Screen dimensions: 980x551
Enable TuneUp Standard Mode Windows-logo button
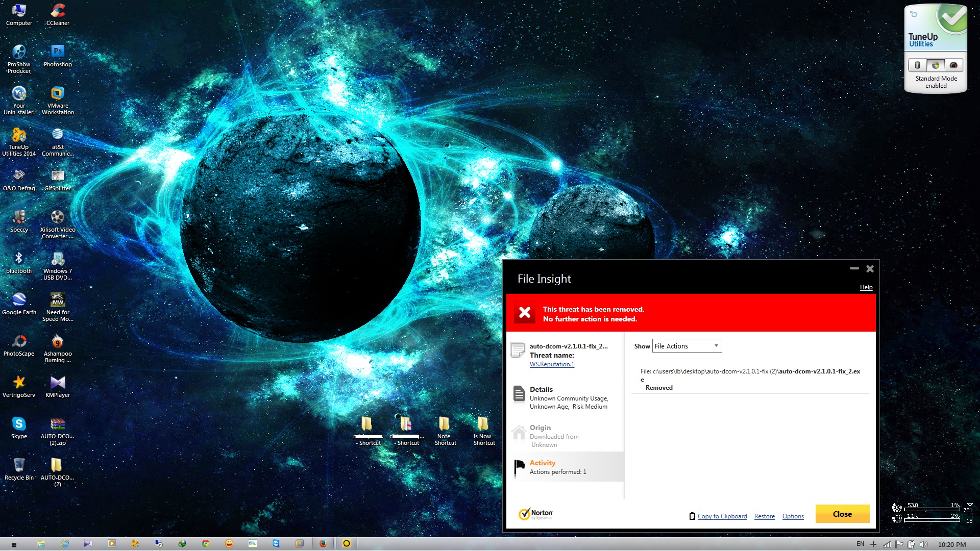click(x=936, y=65)
